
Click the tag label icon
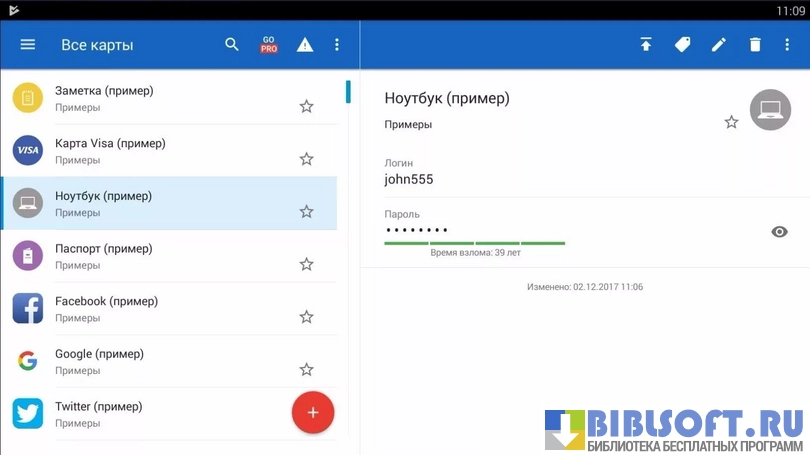[x=682, y=45]
